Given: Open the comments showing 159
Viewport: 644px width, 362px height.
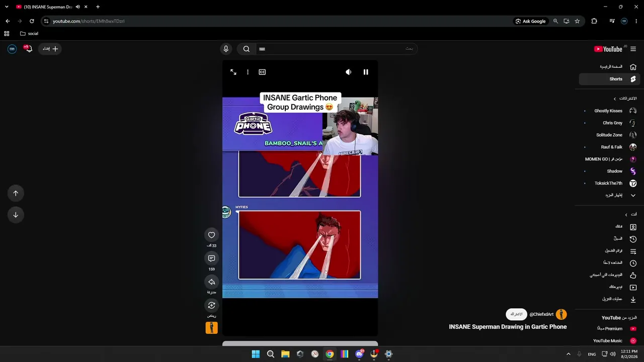Looking at the screenshot, I should click(211, 258).
